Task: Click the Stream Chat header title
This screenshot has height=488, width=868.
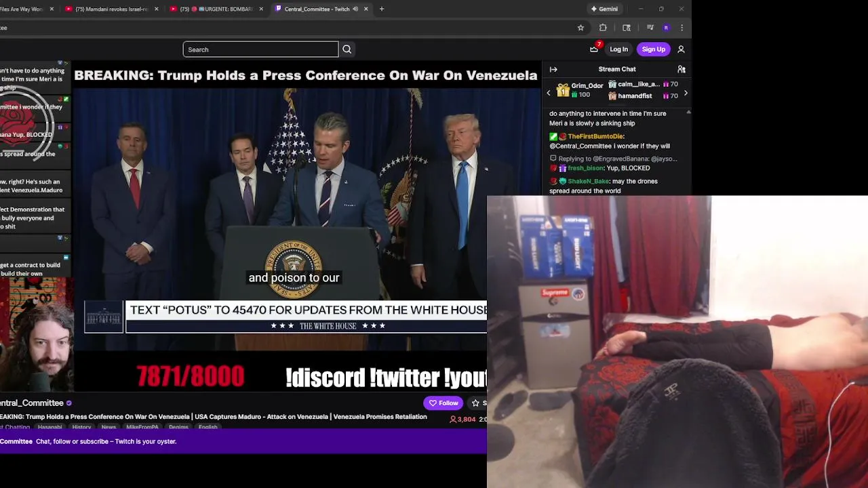Action: pyautogui.click(x=617, y=69)
